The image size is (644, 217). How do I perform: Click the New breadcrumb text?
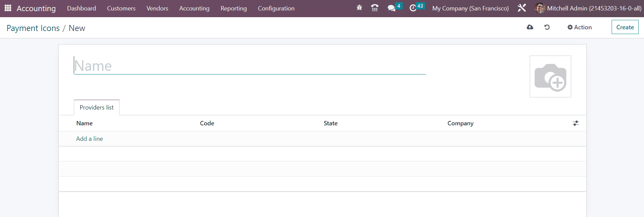tap(77, 28)
